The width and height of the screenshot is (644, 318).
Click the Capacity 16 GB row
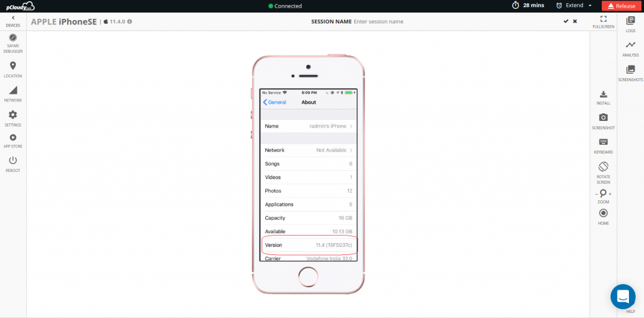308,218
